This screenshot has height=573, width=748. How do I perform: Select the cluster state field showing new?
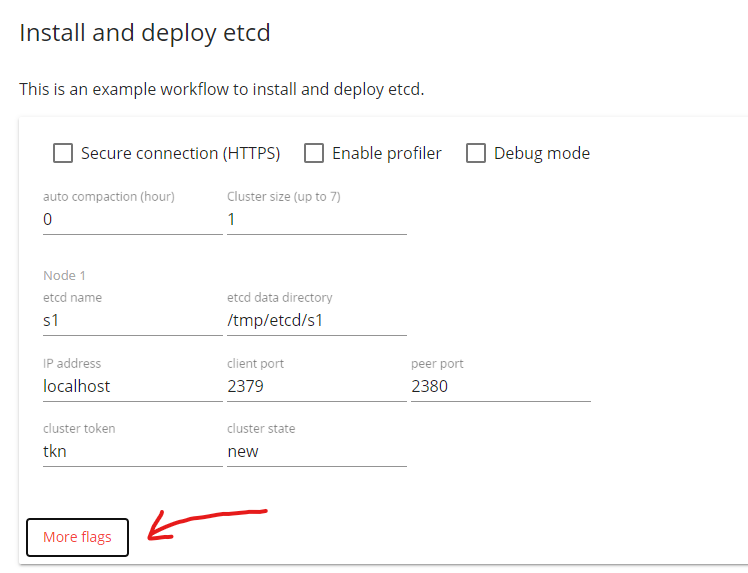click(317, 451)
